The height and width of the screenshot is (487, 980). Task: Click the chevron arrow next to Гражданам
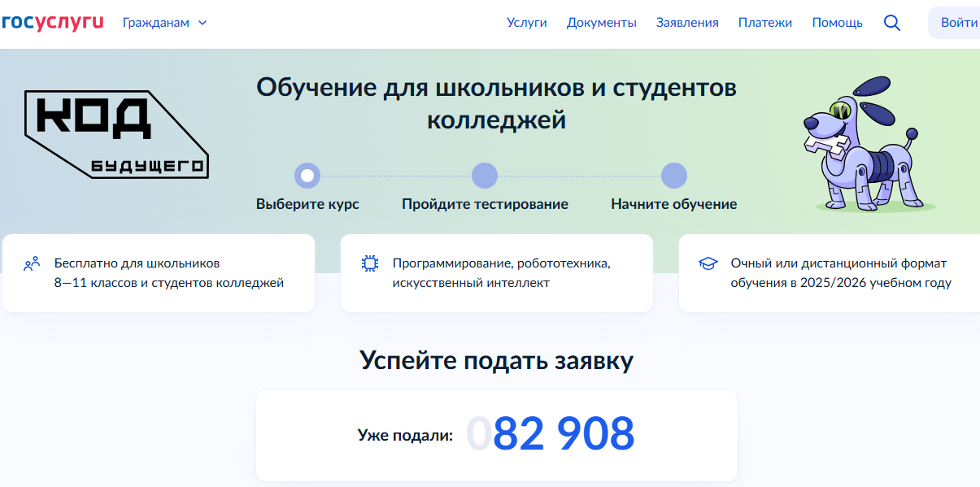pos(203,23)
